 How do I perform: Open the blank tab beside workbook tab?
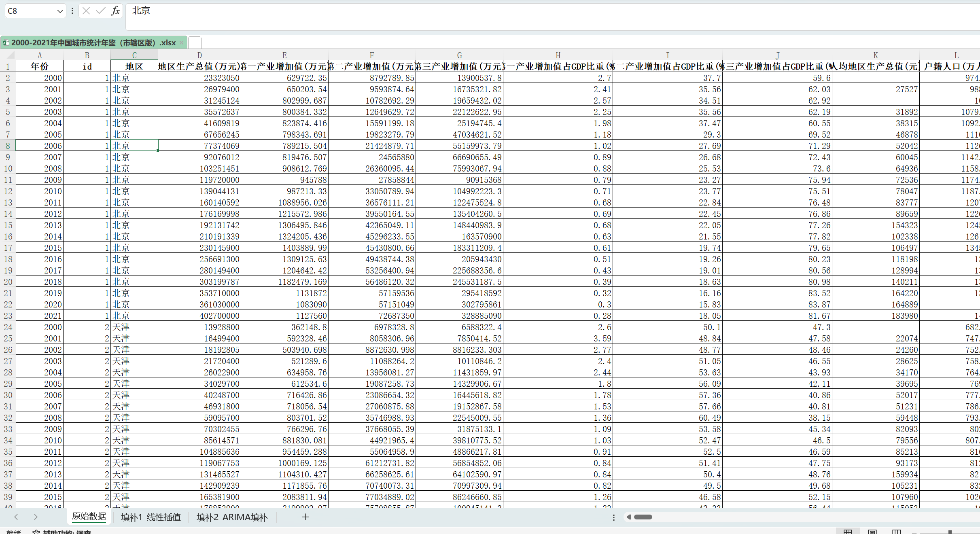(195, 42)
